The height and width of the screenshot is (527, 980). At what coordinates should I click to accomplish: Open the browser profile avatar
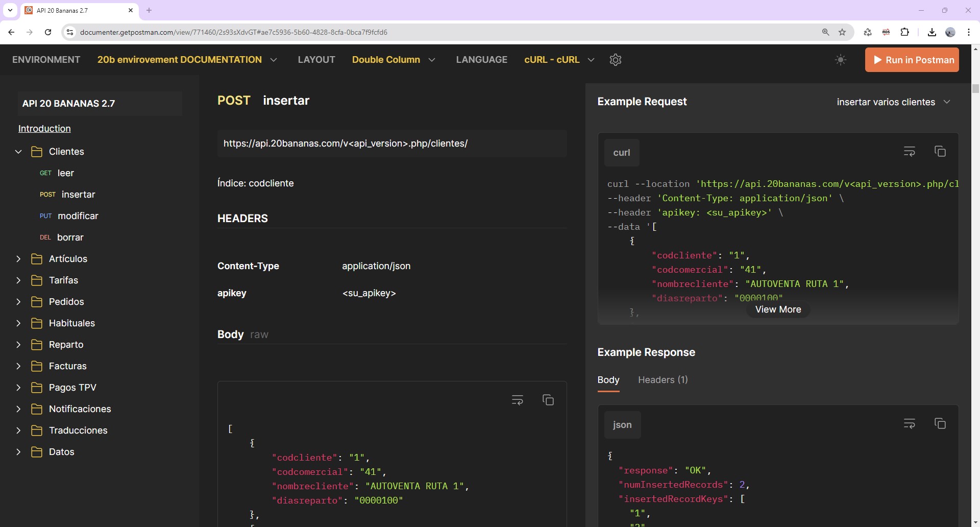tap(950, 32)
